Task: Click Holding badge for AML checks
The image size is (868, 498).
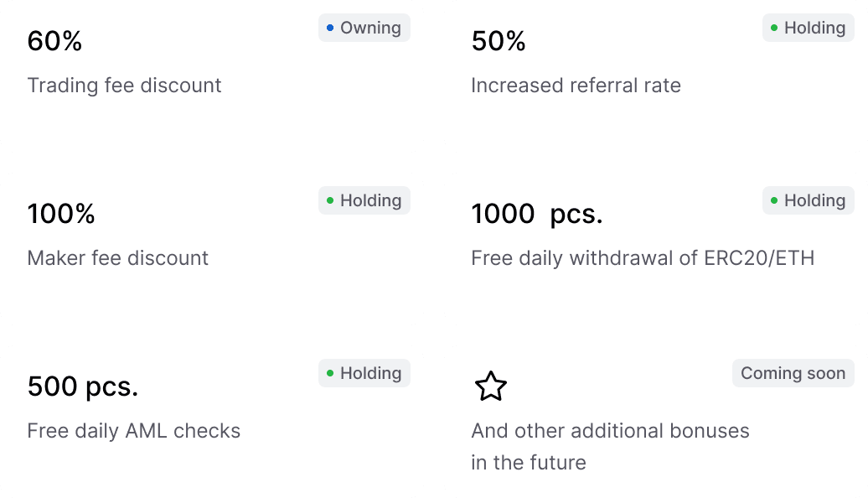Action: (364, 373)
